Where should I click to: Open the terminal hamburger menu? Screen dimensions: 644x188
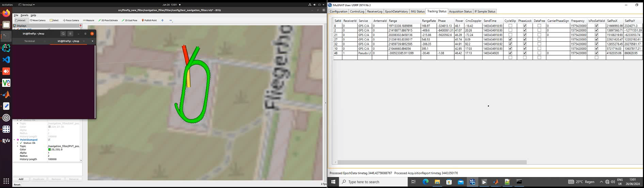click(x=70, y=34)
